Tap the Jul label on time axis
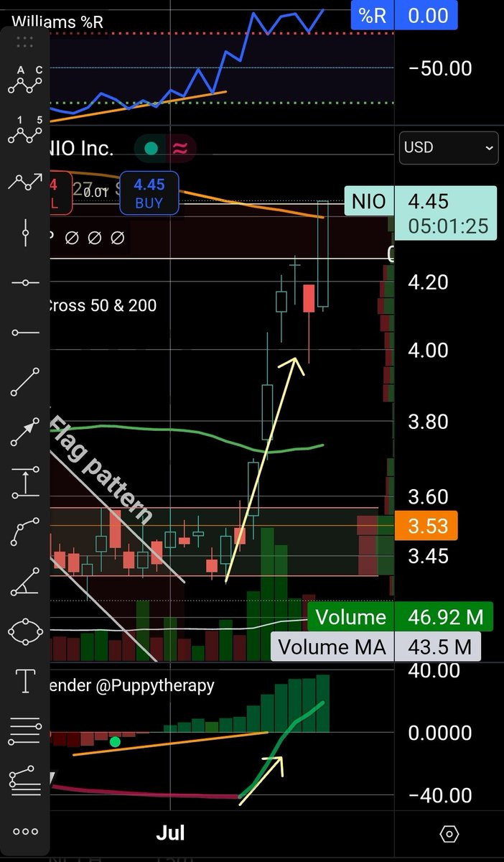This screenshot has width=504, height=862. [170, 833]
